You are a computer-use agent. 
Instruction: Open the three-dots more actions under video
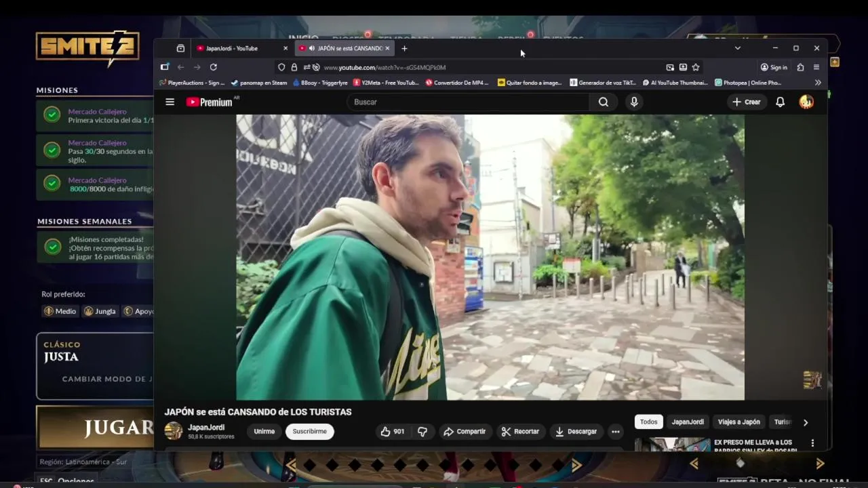pyautogui.click(x=615, y=431)
